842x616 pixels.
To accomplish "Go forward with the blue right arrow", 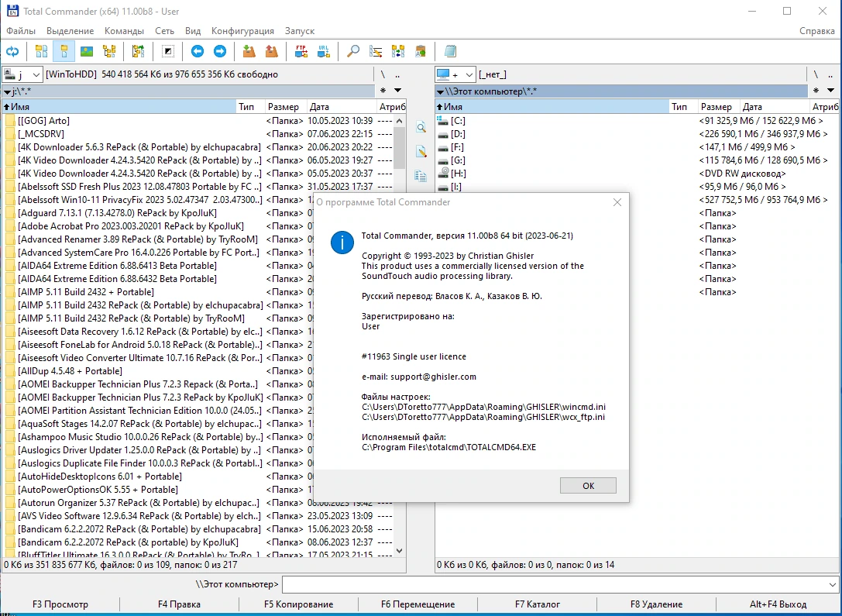I will pyautogui.click(x=220, y=52).
